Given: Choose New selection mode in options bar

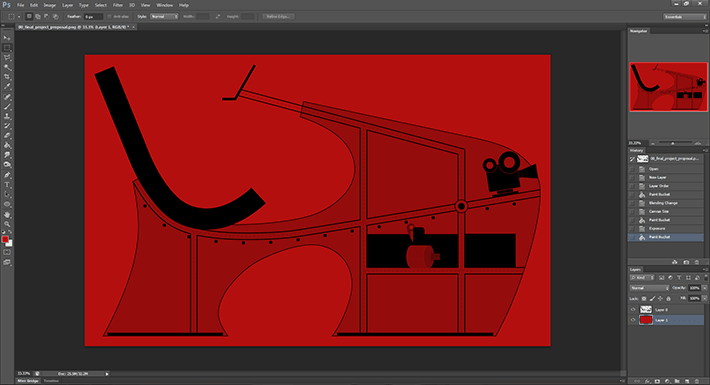Looking at the screenshot, I should click(29, 16).
